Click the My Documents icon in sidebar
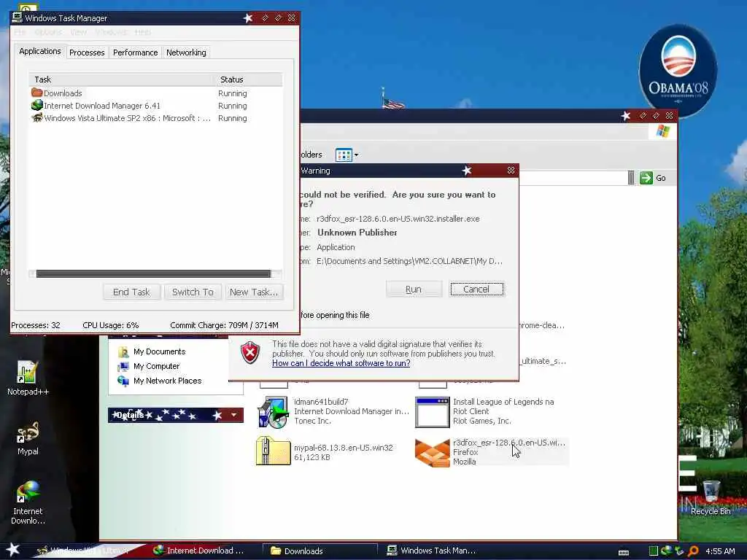The width and height of the screenshot is (747, 560). point(123,352)
